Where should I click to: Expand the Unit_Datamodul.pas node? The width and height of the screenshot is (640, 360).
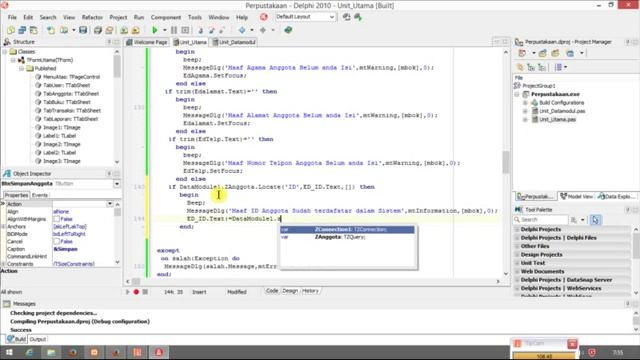[525, 111]
